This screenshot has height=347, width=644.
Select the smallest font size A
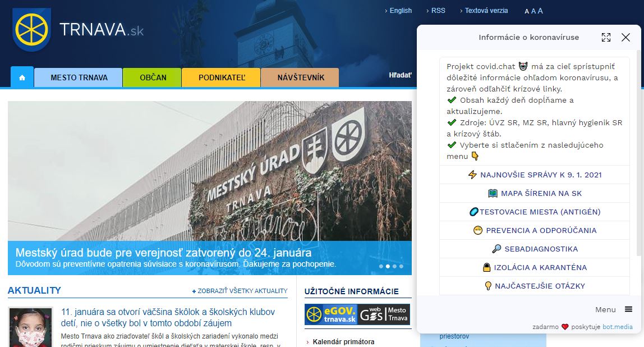pos(527,11)
